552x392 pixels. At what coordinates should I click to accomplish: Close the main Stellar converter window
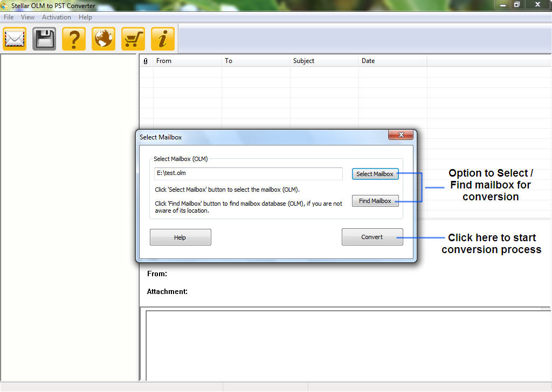(x=537, y=5)
